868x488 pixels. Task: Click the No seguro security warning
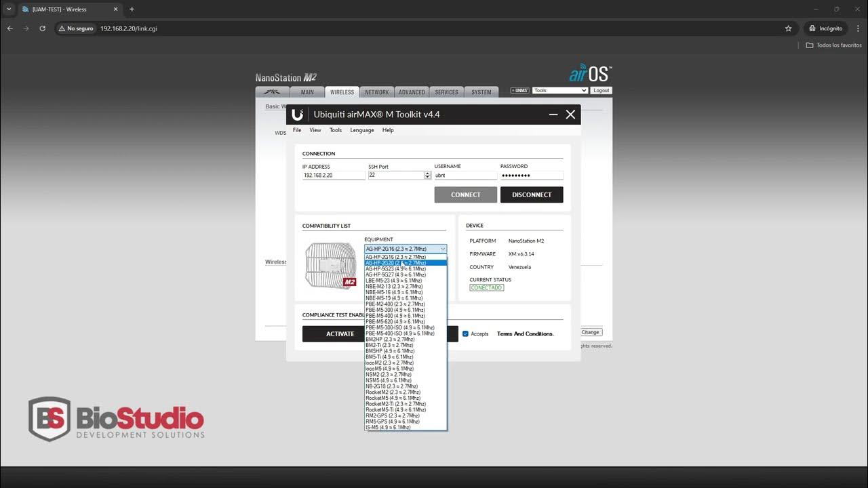(76, 28)
